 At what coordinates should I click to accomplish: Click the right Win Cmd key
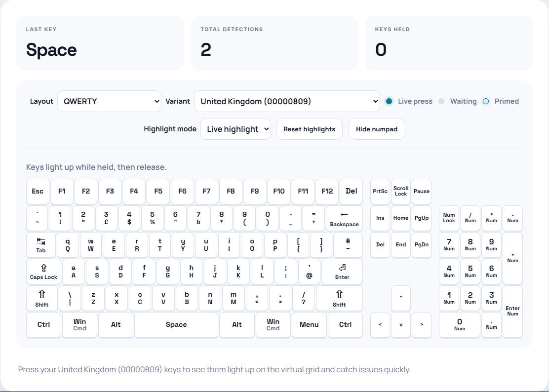point(273,325)
